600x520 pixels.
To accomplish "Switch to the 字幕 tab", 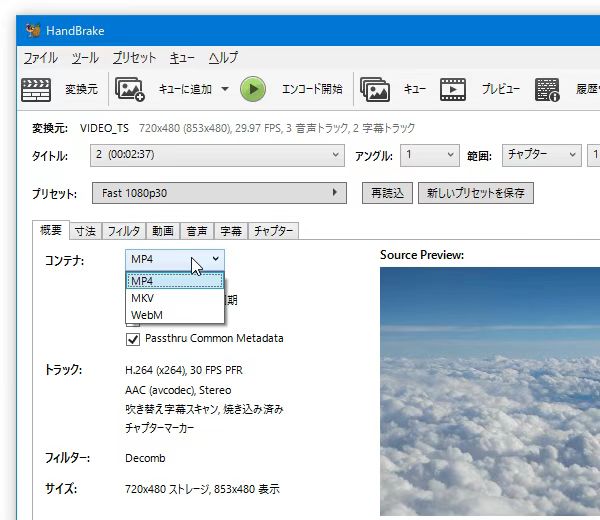I will [x=231, y=231].
